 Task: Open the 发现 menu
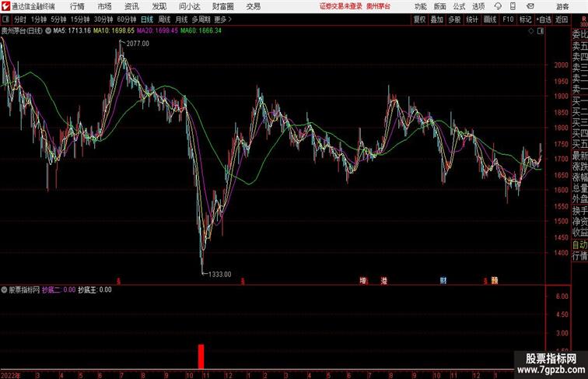[x=159, y=6]
